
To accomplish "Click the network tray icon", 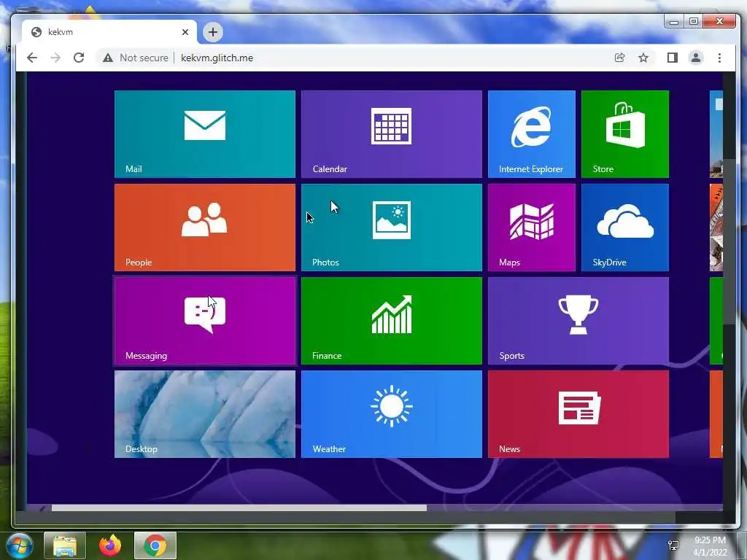I will [673, 545].
